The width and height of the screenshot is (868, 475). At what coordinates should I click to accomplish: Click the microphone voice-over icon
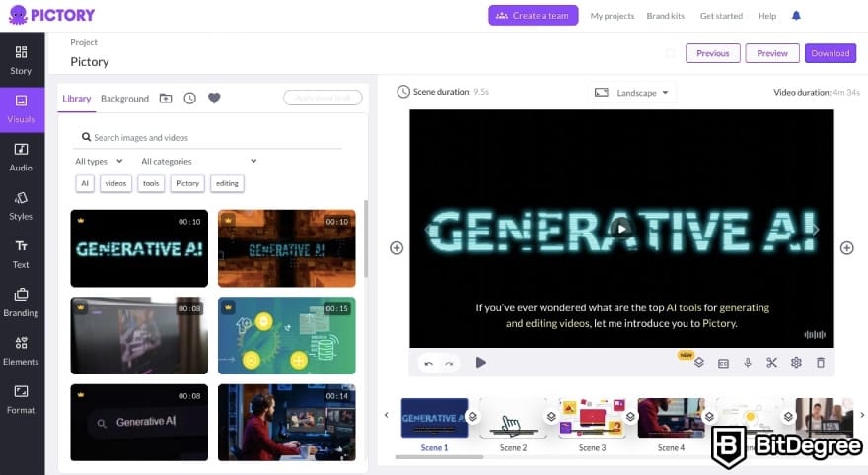point(747,363)
